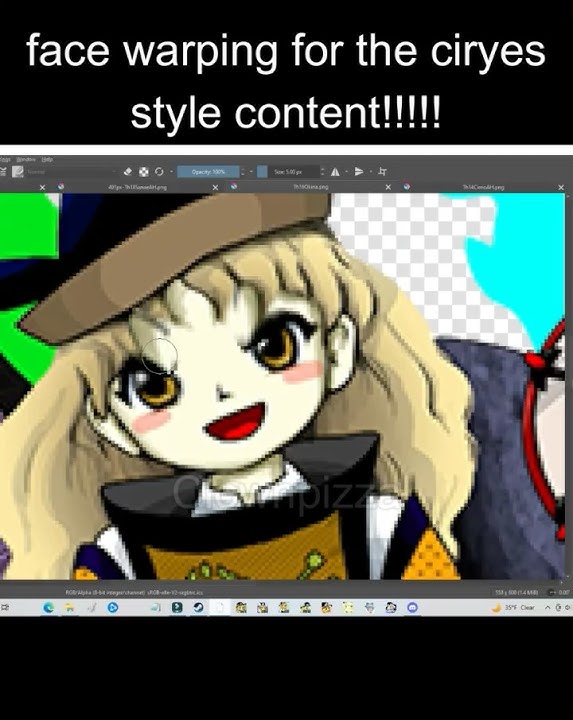Toggle eraser mode in the toolbar
The image size is (573, 720).
click(x=128, y=171)
